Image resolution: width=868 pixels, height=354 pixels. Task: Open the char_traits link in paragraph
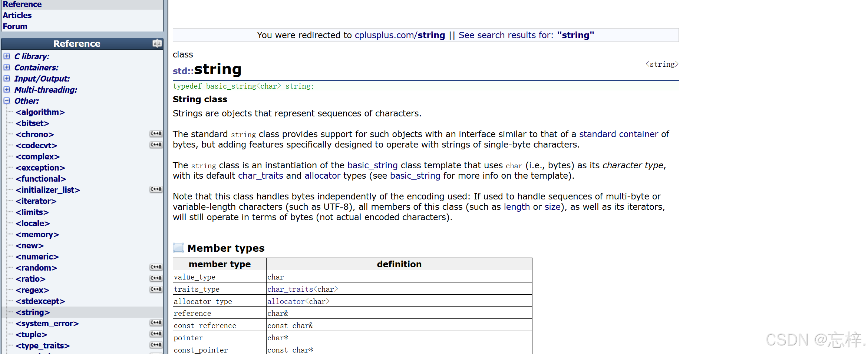coord(260,176)
